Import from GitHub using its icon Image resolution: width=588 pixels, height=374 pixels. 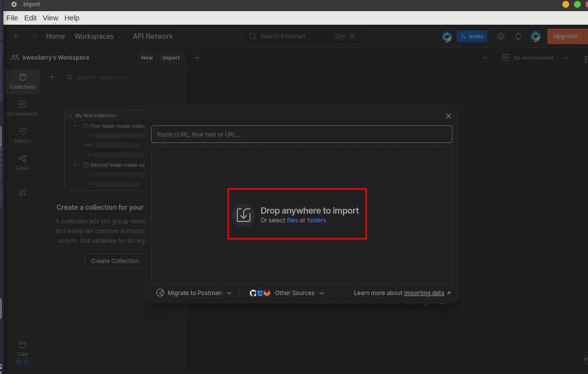pos(253,293)
